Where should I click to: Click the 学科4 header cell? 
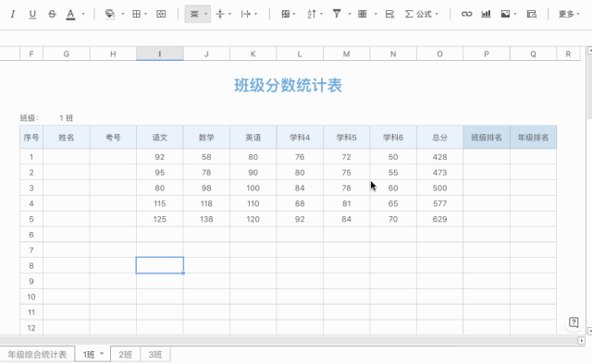point(300,138)
